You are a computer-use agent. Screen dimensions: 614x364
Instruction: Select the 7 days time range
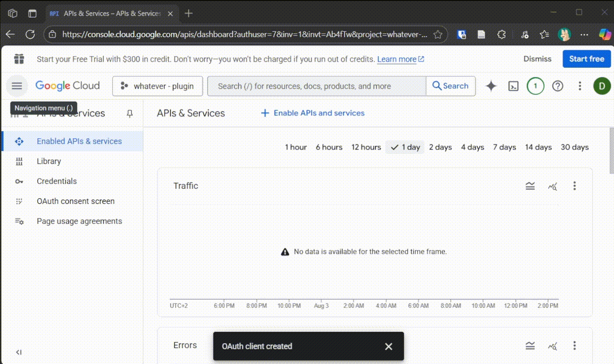coord(505,147)
